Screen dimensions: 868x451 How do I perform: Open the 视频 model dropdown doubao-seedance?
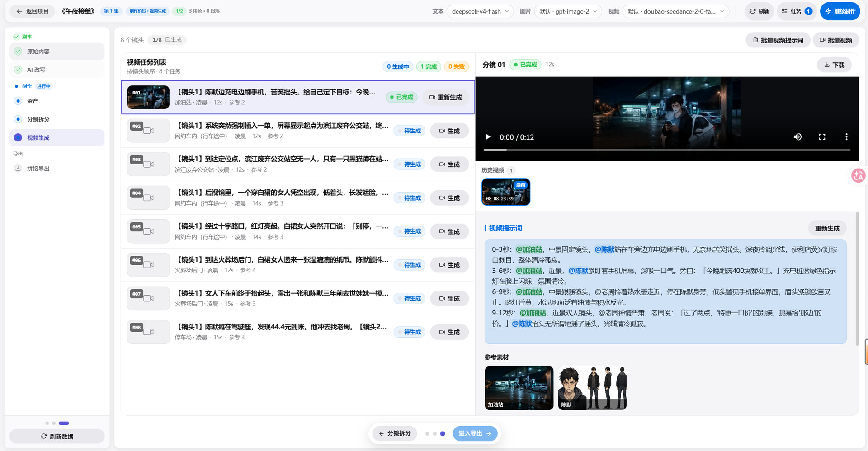pos(676,11)
